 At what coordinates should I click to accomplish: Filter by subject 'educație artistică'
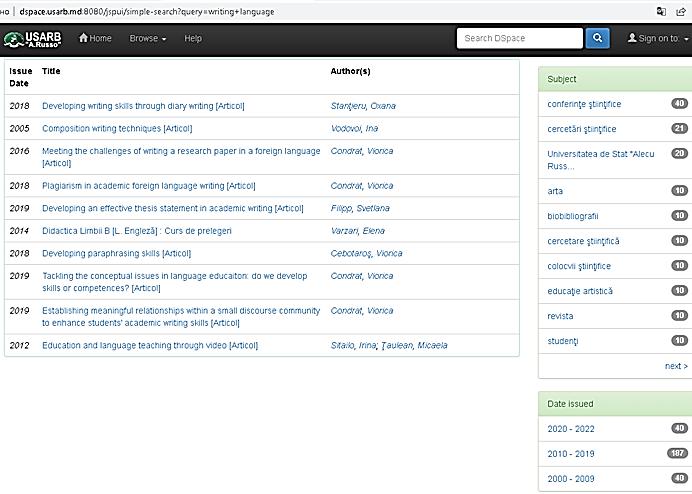(580, 291)
